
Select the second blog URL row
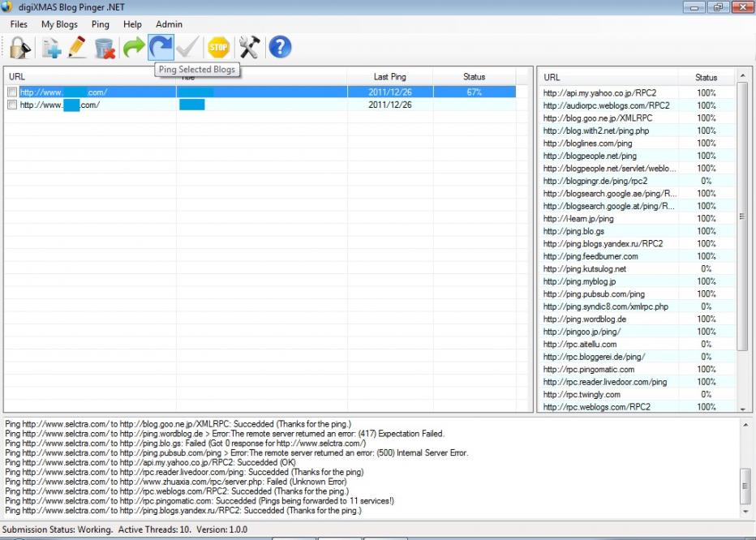260,105
